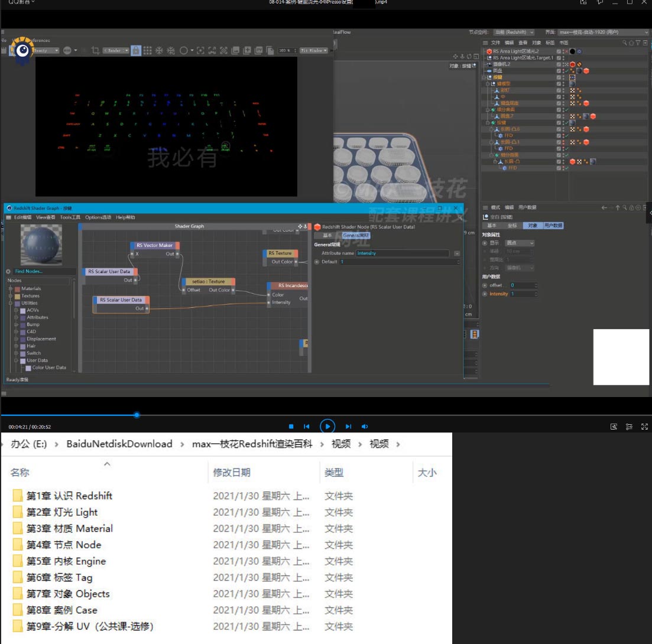The image size is (652, 644).
Task: Toggle the lock icon in Redshift render view
Action: pyautogui.click(x=135, y=50)
